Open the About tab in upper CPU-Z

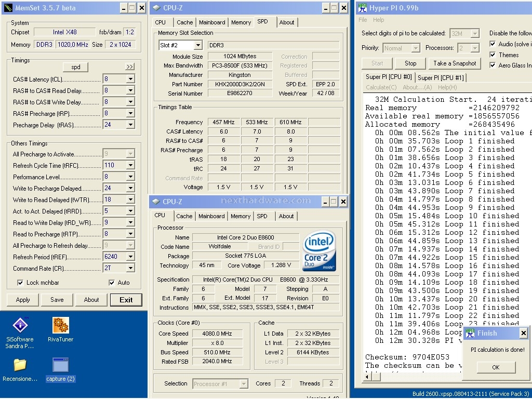coord(287,22)
